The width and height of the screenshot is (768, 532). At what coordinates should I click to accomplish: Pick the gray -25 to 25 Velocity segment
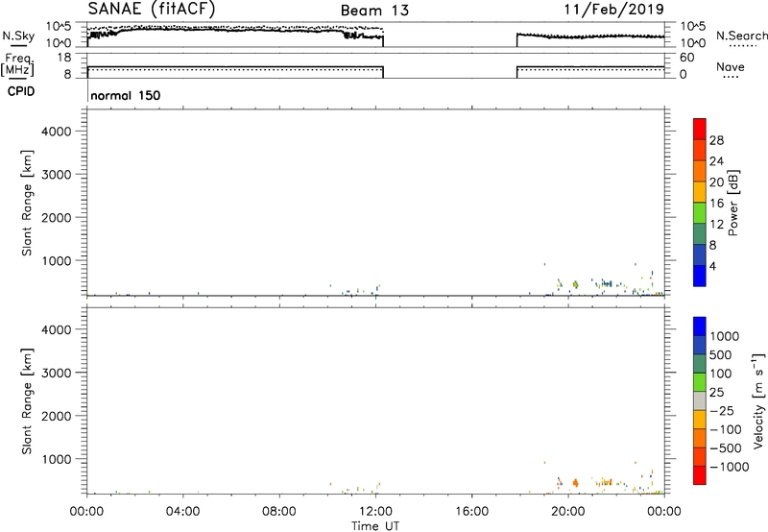[x=700, y=400]
